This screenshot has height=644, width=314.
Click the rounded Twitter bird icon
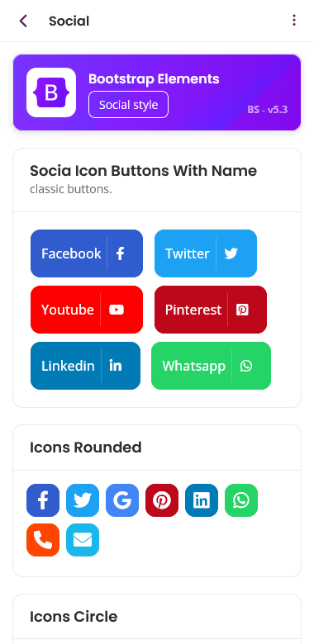coord(83,500)
